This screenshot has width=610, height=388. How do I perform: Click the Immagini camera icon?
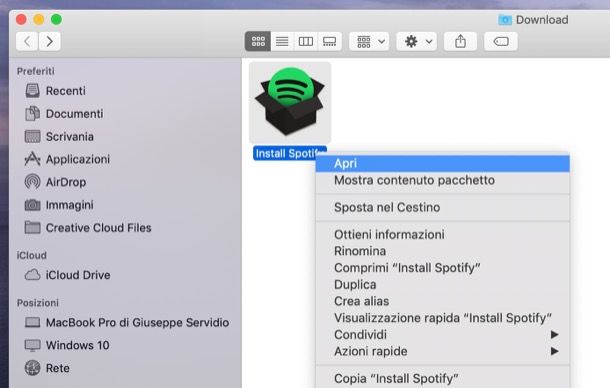(x=32, y=205)
